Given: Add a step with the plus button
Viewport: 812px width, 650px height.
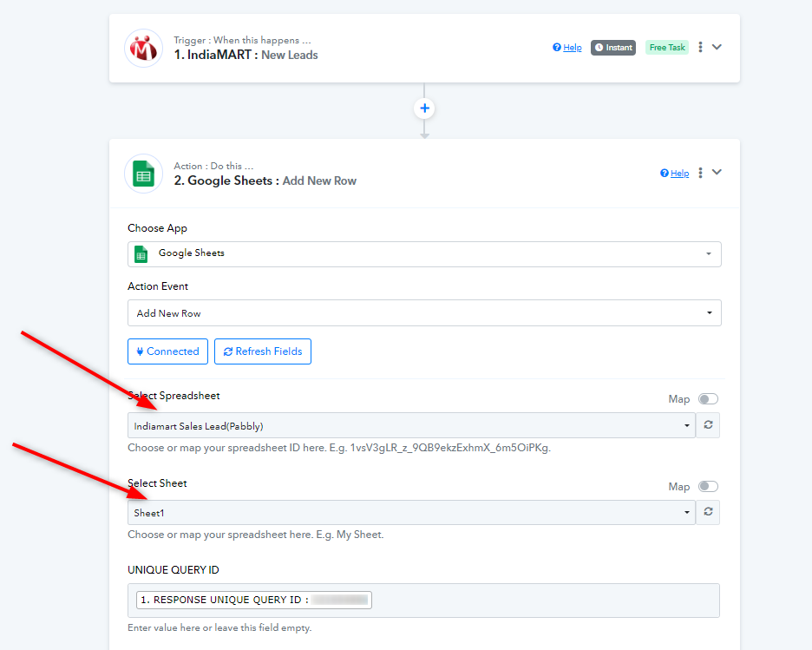Looking at the screenshot, I should [x=424, y=108].
